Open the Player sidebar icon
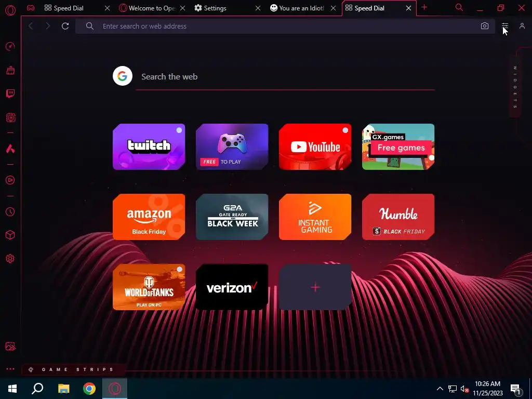 click(x=10, y=180)
